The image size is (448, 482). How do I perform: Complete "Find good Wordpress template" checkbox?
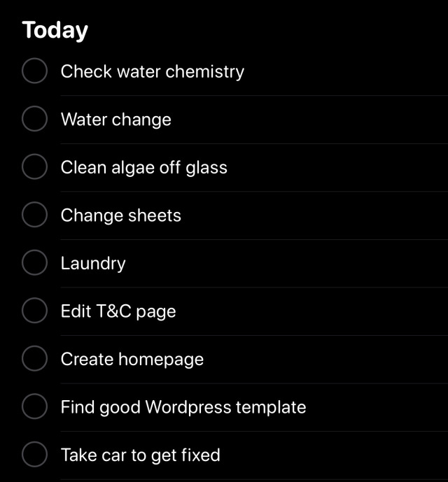[x=34, y=406]
